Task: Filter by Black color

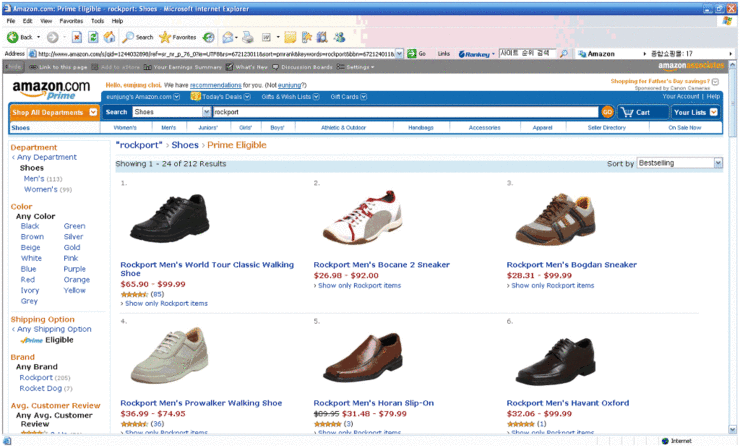Action: tap(30, 226)
